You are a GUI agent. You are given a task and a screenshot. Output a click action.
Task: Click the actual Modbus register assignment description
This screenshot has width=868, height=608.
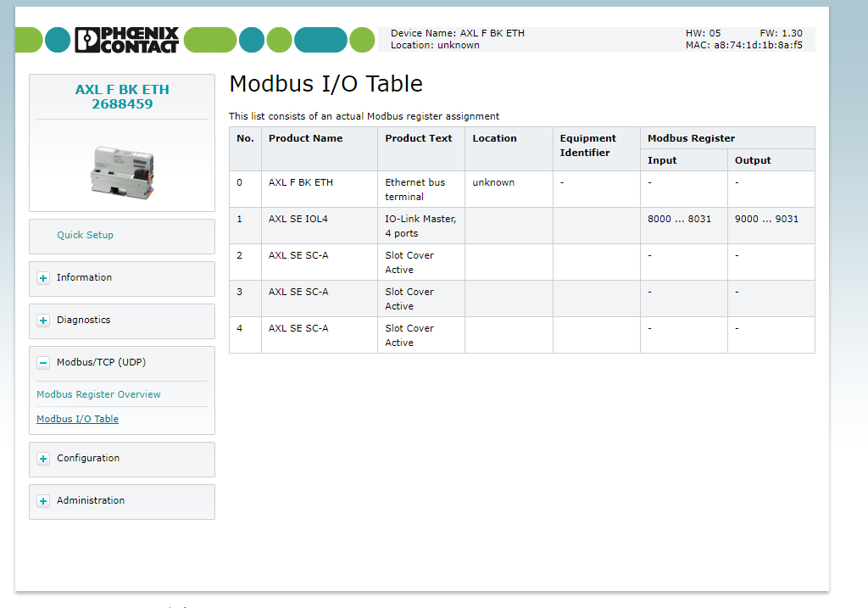364,116
